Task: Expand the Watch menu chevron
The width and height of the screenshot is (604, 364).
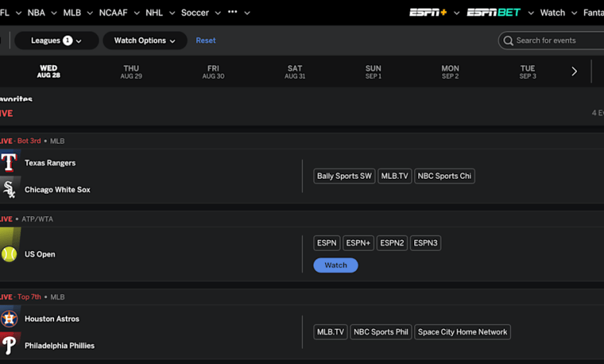Action: pyautogui.click(x=574, y=13)
